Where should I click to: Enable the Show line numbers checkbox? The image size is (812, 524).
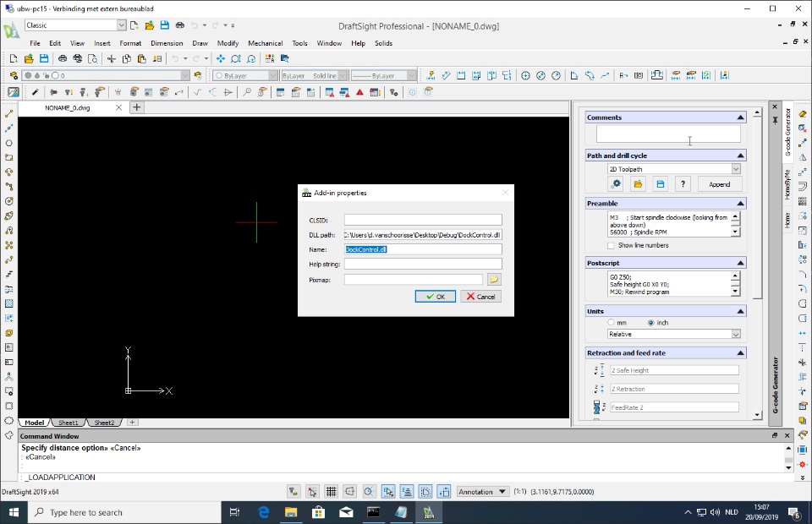[612, 245]
